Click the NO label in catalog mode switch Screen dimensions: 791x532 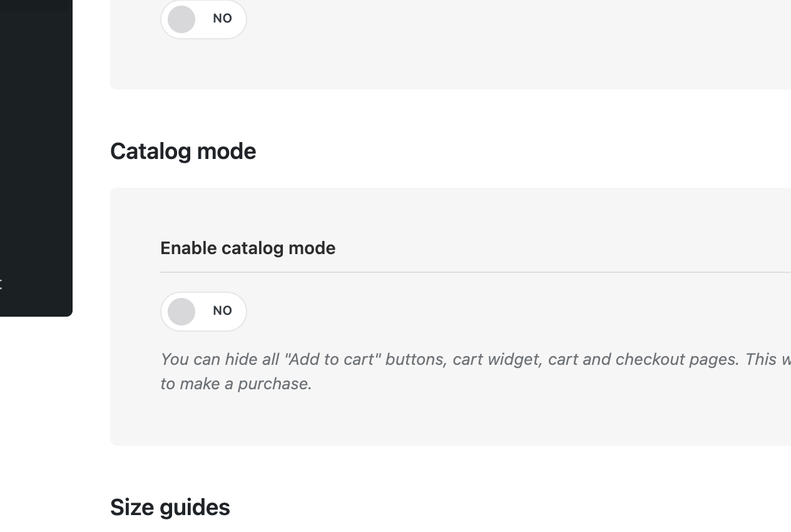pos(222,311)
